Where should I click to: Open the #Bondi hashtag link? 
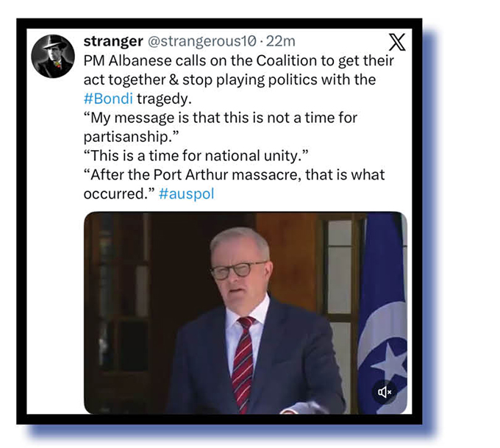[108, 99]
